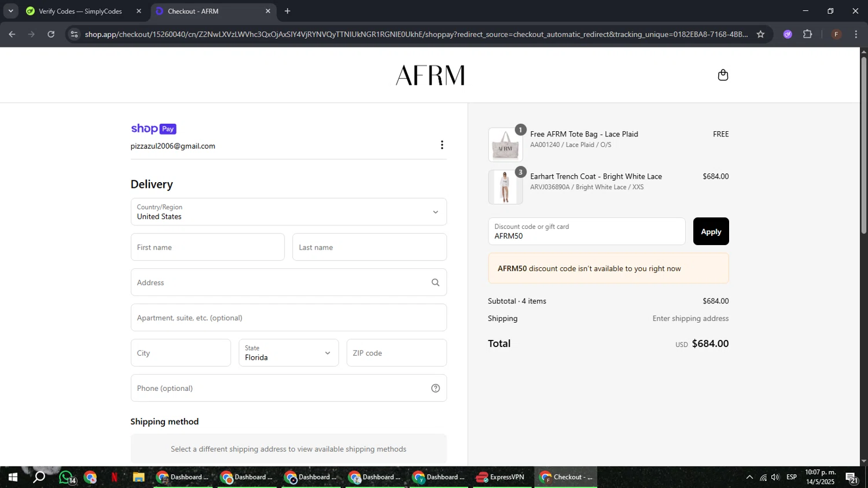Open Windows taskbar search

click(x=39, y=478)
